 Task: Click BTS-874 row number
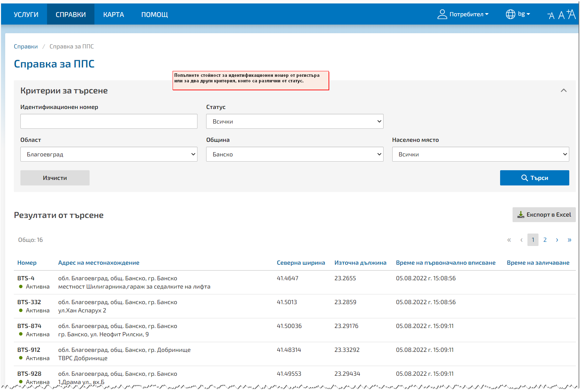coord(29,326)
